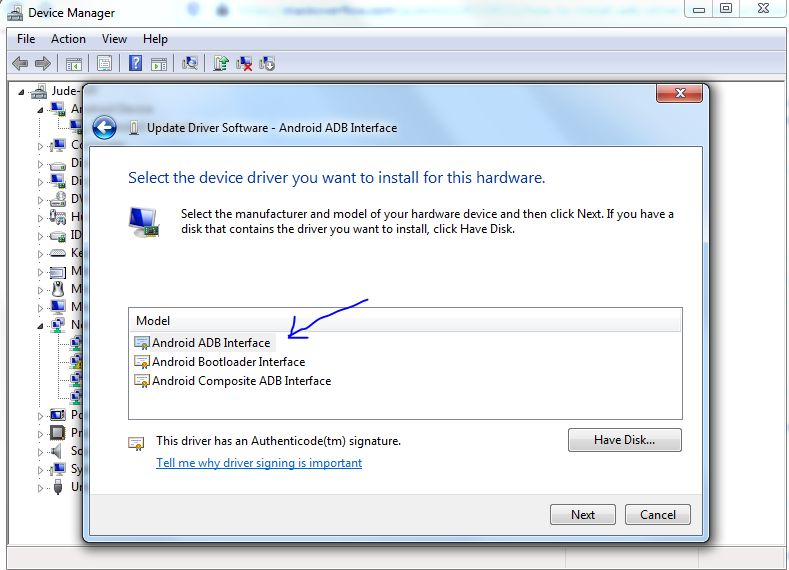Close the Update Driver Software dialog
Image resolution: width=789 pixels, height=570 pixels.
coord(679,93)
